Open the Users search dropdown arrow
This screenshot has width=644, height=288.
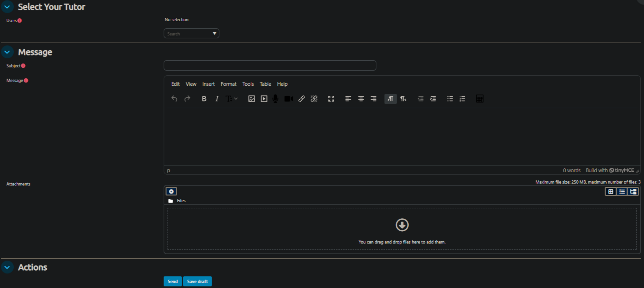click(x=214, y=34)
